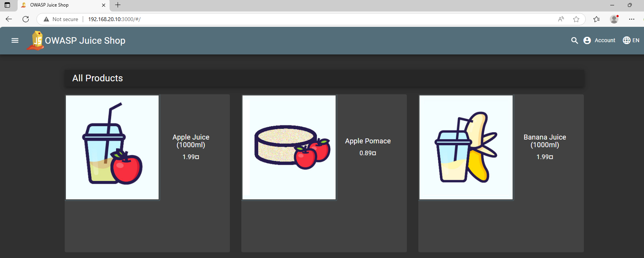The width and height of the screenshot is (644, 258).
Task: Open the hamburger sidenav menu
Action: [x=15, y=40]
